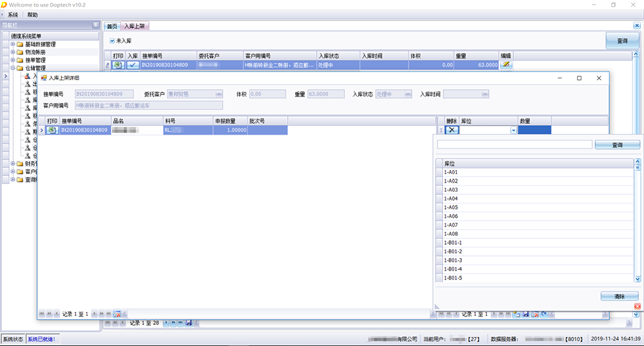Image resolution: width=644 pixels, height=346 pixels.
Task: Pin the navigation bar panel
Action: tap(96, 26)
